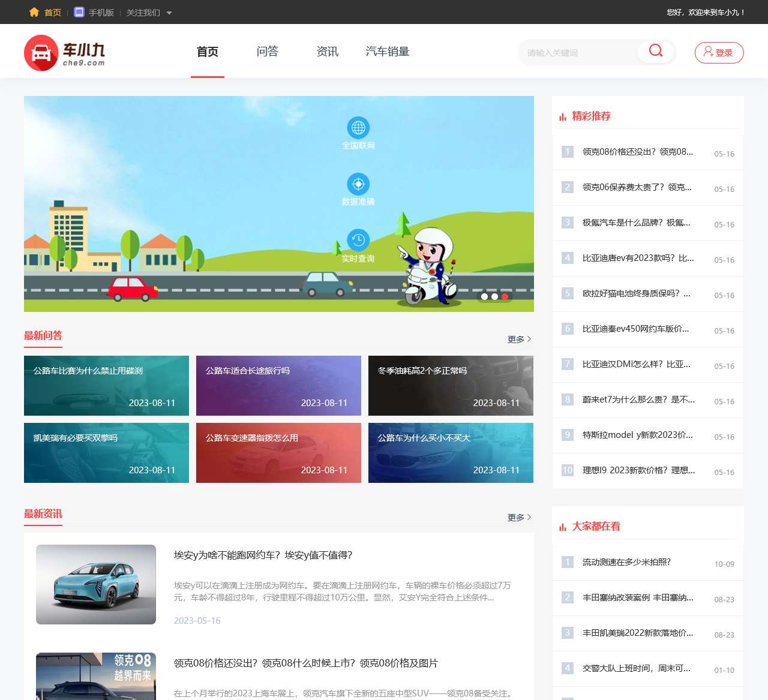Viewport: 768px width, 700px height.
Task: Open 丰田塞纳改装案例 item
Action: [x=638, y=597]
